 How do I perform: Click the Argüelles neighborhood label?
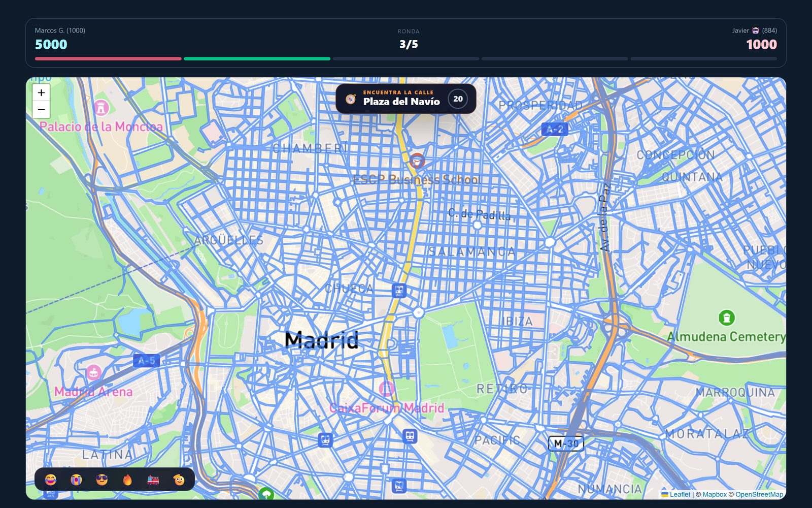(x=229, y=240)
